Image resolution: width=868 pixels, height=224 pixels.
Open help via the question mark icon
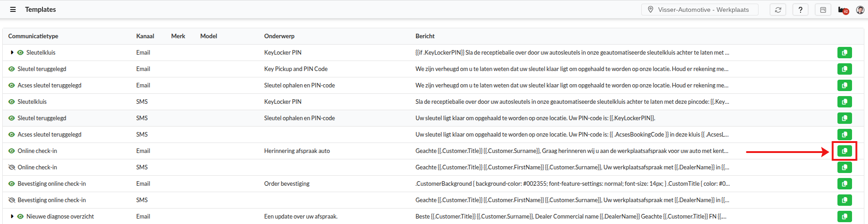click(800, 10)
